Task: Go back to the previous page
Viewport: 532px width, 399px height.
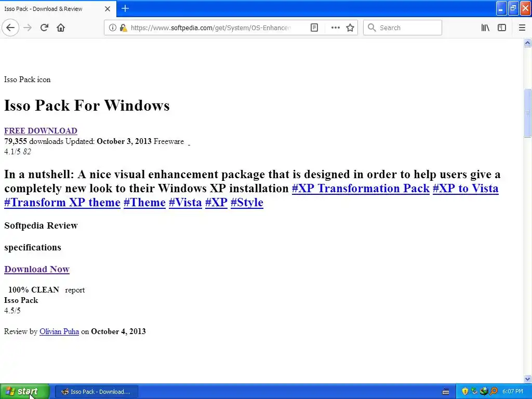Action: pyautogui.click(x=10, y=28)
